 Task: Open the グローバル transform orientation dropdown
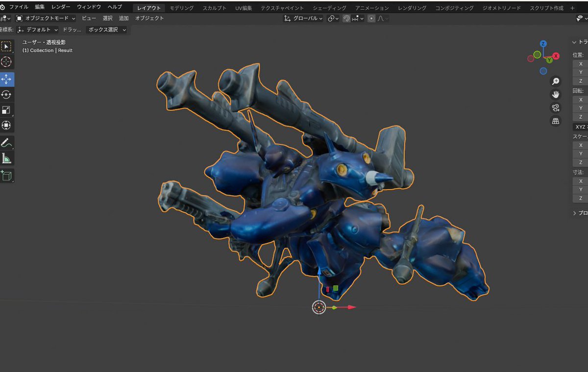[304, 18]
